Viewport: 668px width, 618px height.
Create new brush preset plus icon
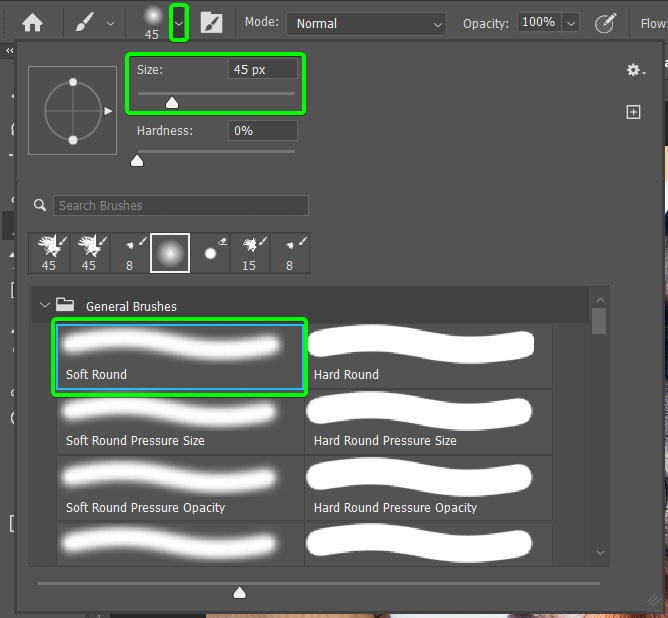click(633, 112)
